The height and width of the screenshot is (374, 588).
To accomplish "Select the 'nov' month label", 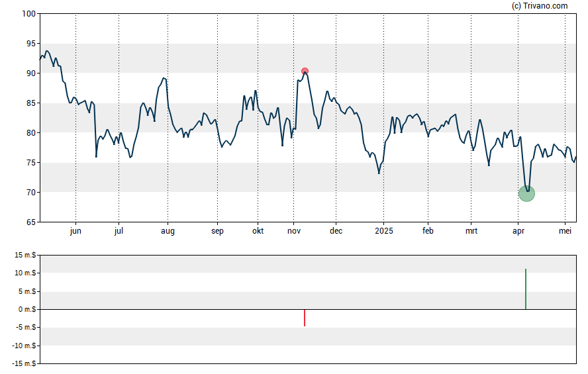I will (294, 231).
